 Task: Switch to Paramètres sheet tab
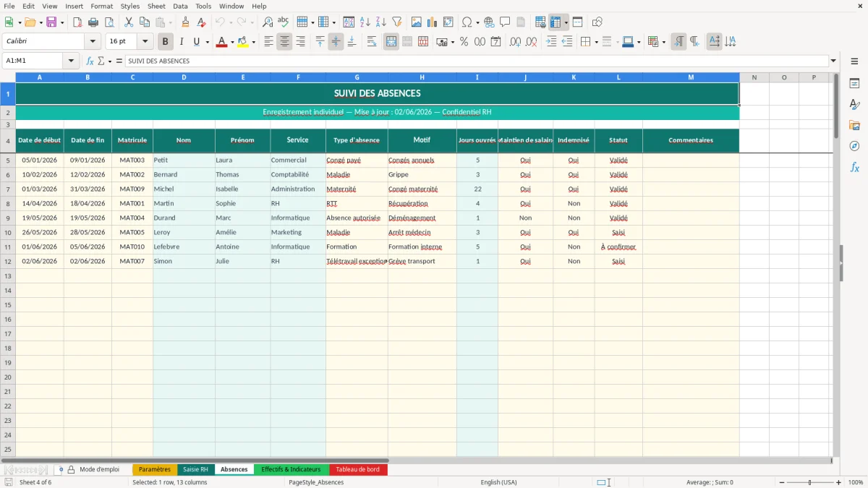click(x=155, y=470)
